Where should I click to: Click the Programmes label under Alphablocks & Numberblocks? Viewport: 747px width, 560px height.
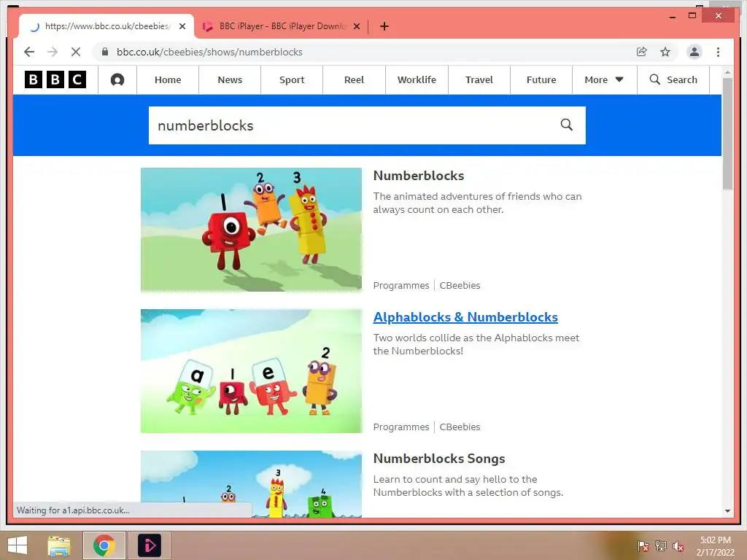point(401,427)
